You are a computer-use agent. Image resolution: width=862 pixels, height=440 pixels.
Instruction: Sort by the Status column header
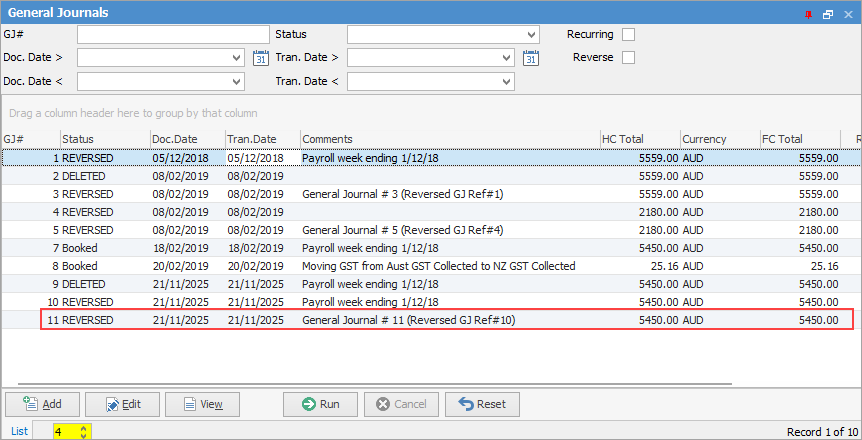click(x=105, y=139)
